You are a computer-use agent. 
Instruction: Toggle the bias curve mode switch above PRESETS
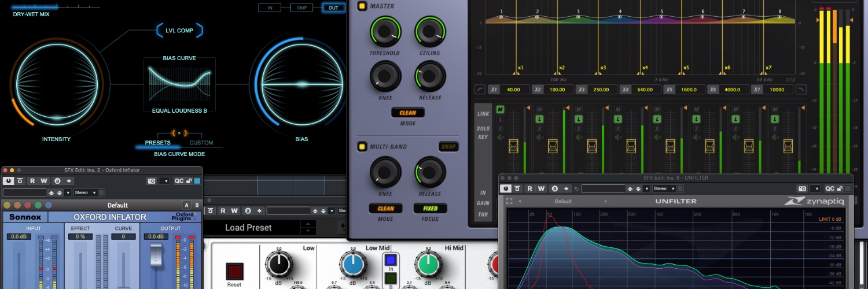click(x=179, y=133)
